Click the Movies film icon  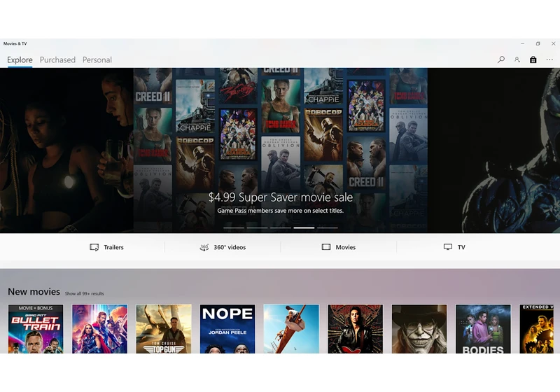(x=326, y=247)
